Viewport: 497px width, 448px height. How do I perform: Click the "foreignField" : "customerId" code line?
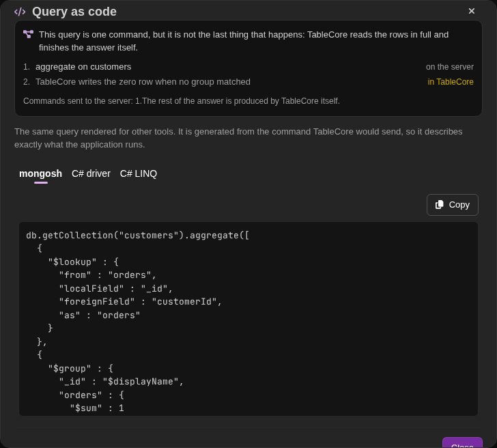click(x=141, y=302)
